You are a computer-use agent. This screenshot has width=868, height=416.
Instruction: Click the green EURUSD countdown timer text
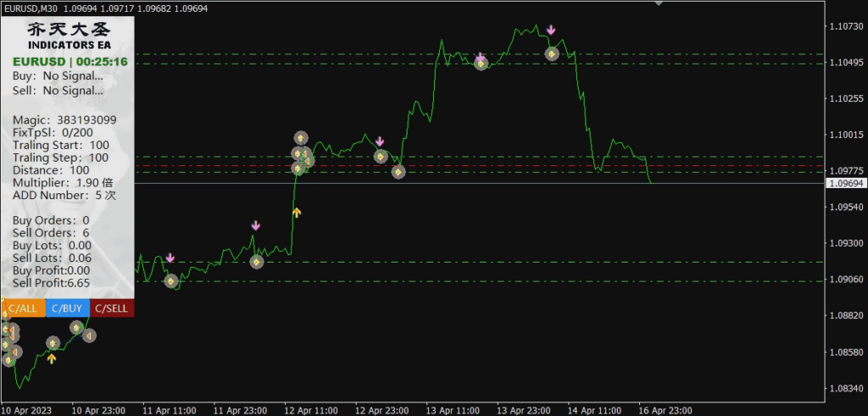click(69, 61)
